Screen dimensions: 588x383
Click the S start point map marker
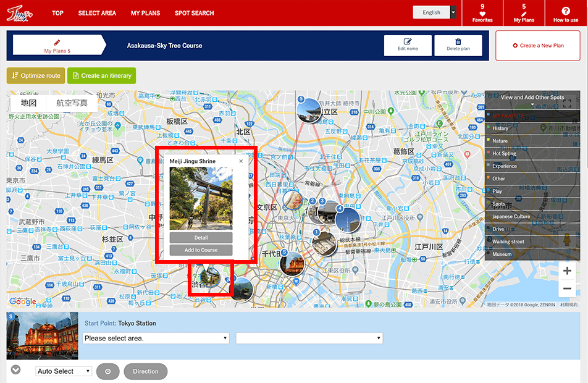click(x=292, y=263)
